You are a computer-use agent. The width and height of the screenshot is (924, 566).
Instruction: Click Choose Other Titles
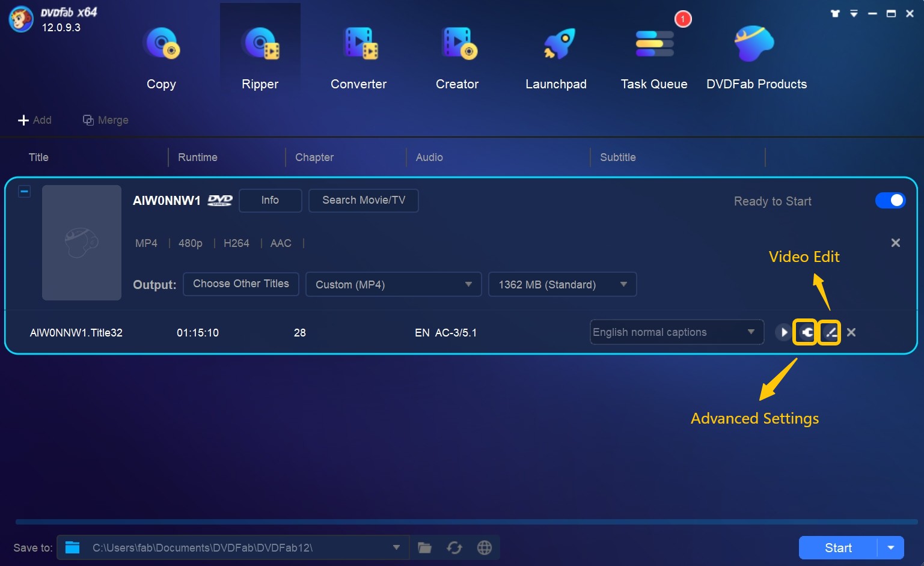[240, 284]
